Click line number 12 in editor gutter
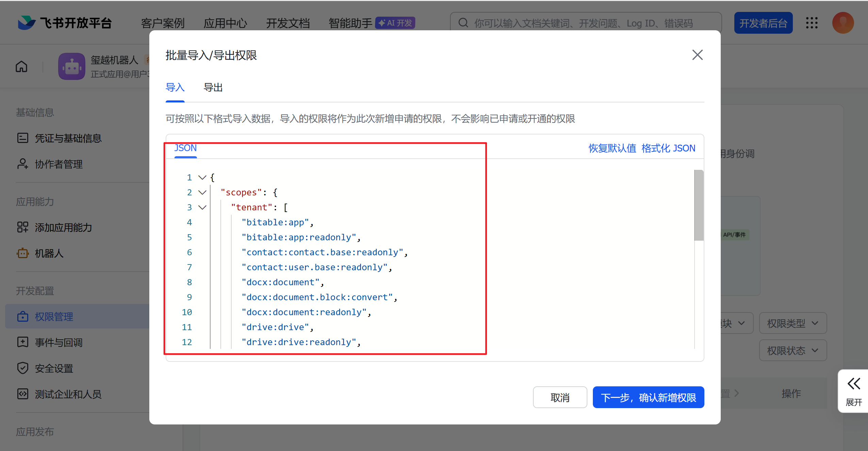The width and height of the screenshot is (868, 451). coord(187,342)
